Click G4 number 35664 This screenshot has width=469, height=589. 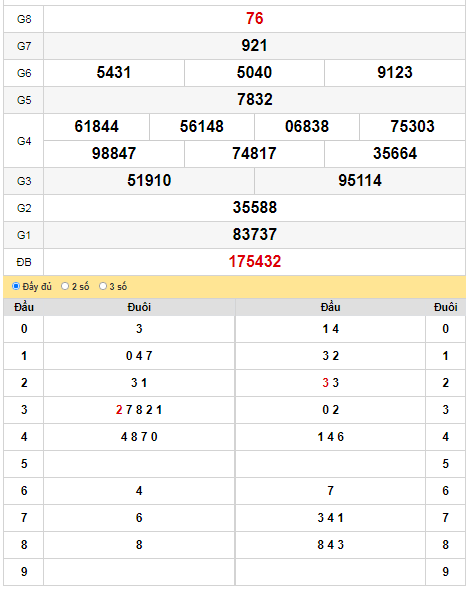(x=395, y=154)
